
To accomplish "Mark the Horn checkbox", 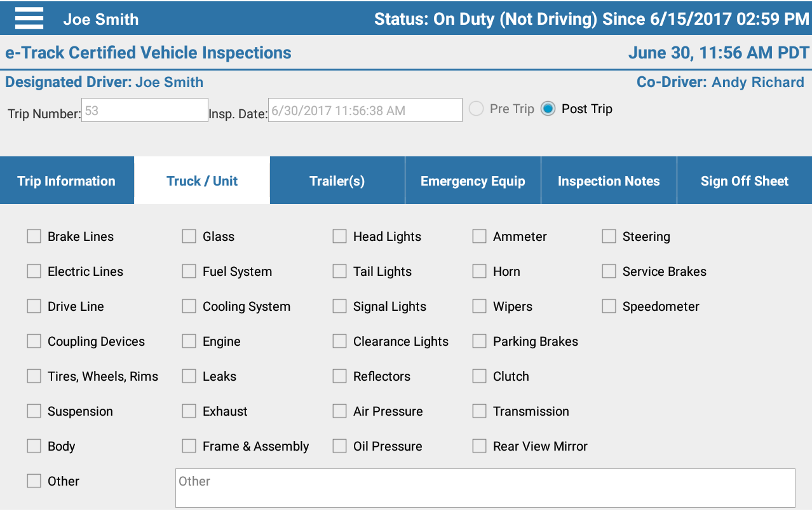I will pyautogui.click(x=480, y=271).
